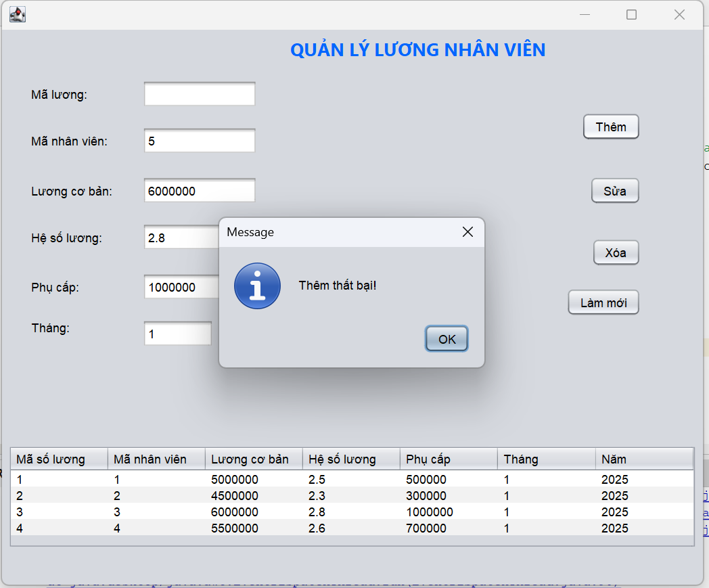Click the Xóa button
Viewport: 709px width, 588px height.
[x=616, y=252]
